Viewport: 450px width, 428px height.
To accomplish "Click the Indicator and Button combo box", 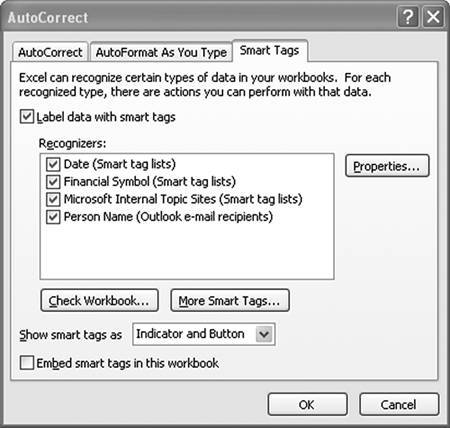I will [204, 334].
